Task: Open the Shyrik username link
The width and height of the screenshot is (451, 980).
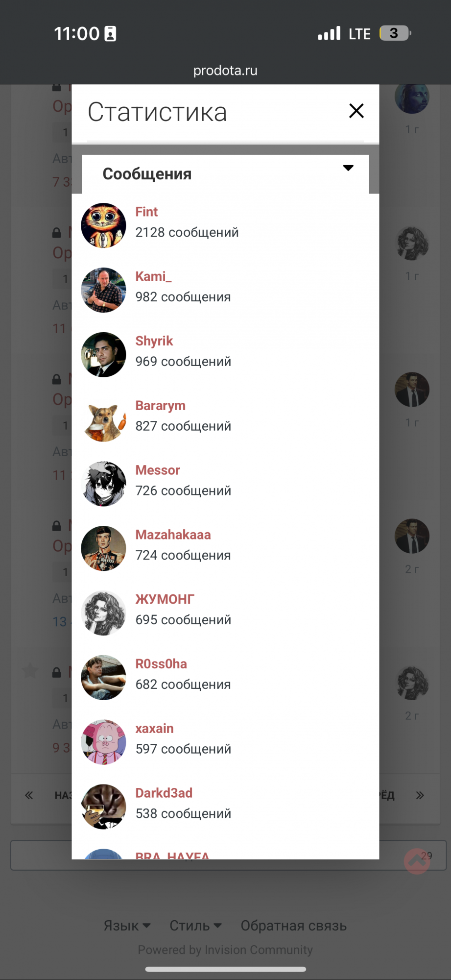Action: (x=154, y=341)
